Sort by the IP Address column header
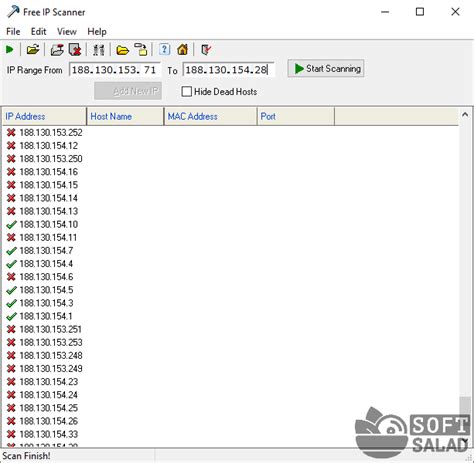This screenshot has width=474, height=463. tap(44, 116)
